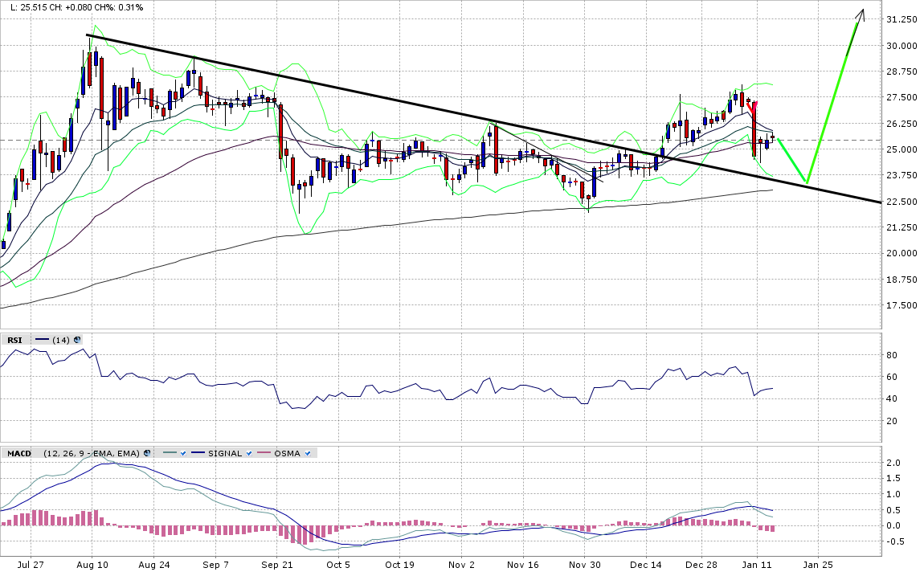Screen dimensions: 924x576
Task: Click the SIGNAL legend label
Action: (225, 453)
